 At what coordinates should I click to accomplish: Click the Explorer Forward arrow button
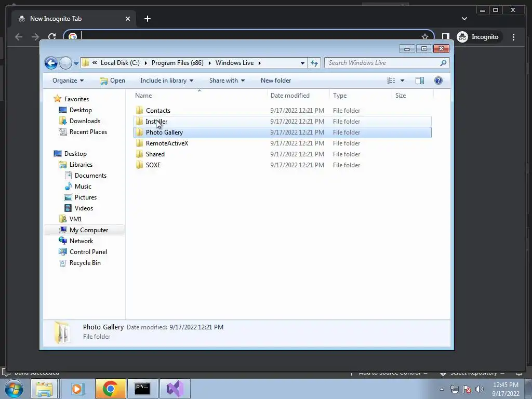[65, 63]
